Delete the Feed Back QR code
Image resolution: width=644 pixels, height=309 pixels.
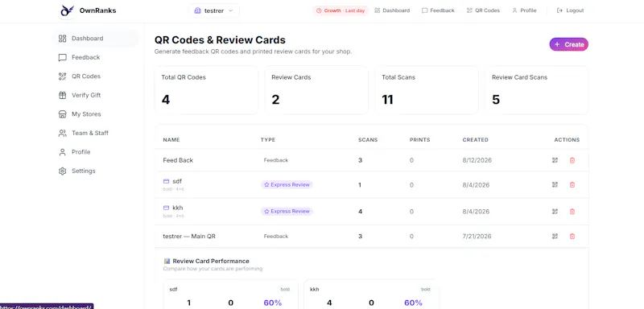[x=572, y=160]
